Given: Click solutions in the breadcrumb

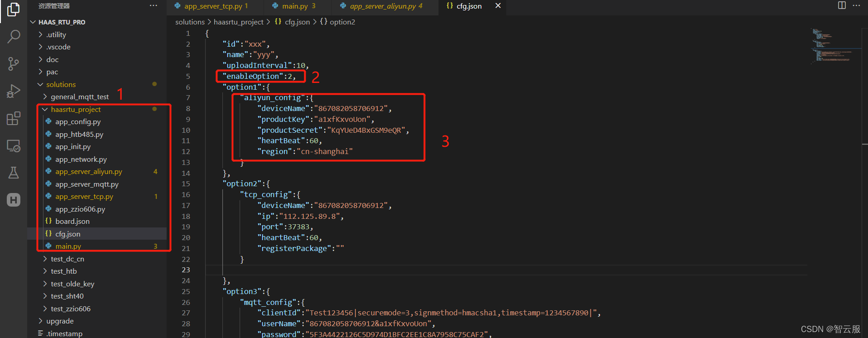Looking at the screenshot, I should (190, 22).
